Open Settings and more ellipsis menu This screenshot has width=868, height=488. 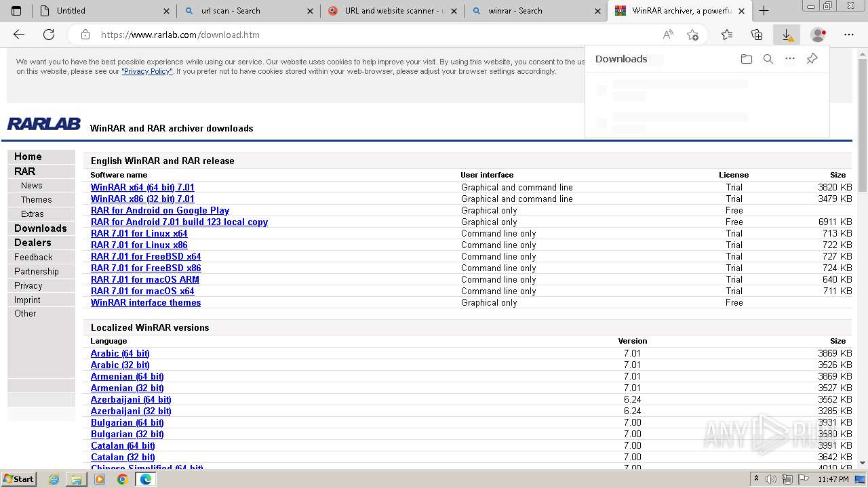(x=849, y=35)
